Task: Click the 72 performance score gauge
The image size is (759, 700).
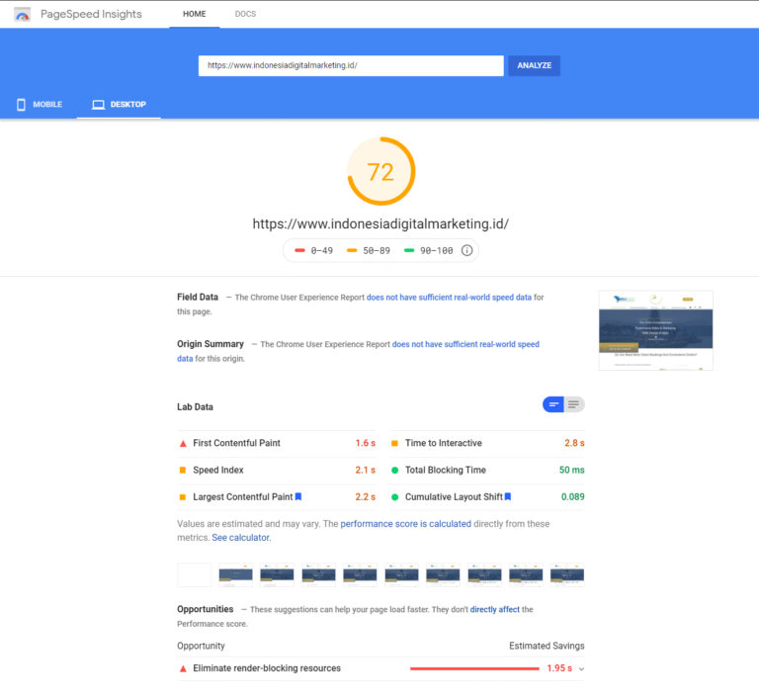Action: [x=381, y=171]
